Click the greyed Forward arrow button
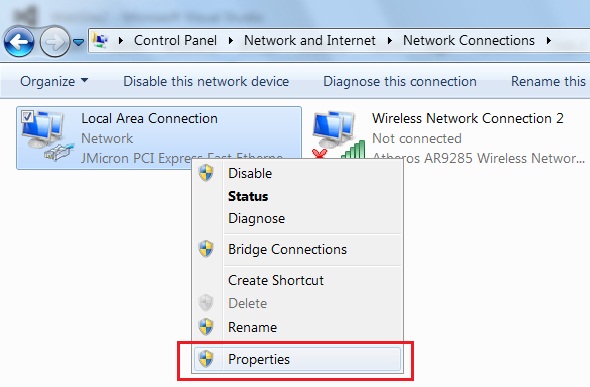The height and width of the screenshot is (387, 590). (55, 42)
